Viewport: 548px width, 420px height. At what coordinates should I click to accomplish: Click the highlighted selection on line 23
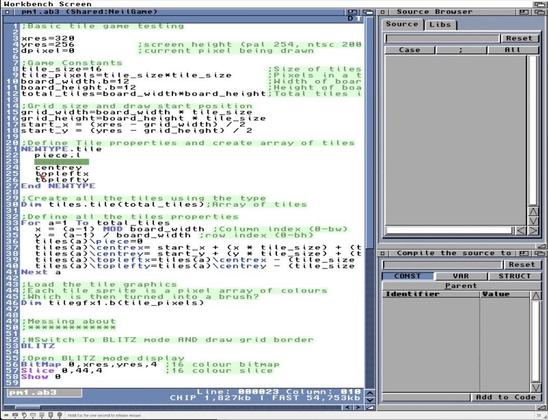coord(62,162)
